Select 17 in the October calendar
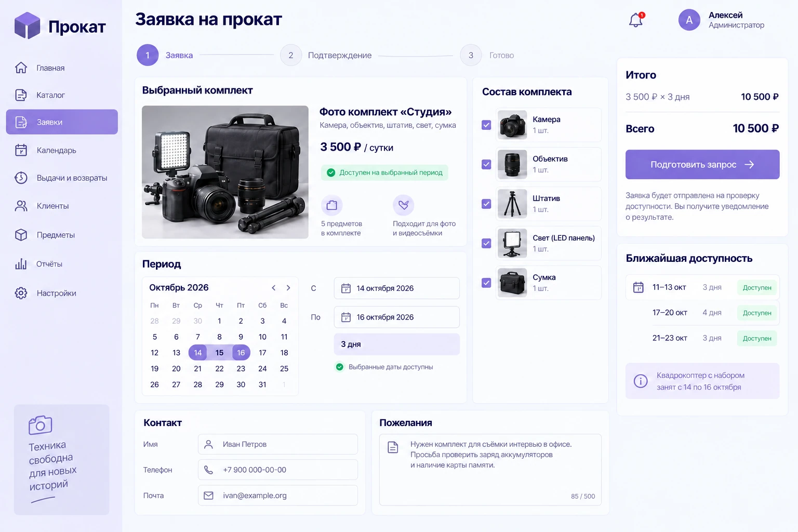Image resolution: width=798 pixels, height=532 pixels. pos(262,353)
